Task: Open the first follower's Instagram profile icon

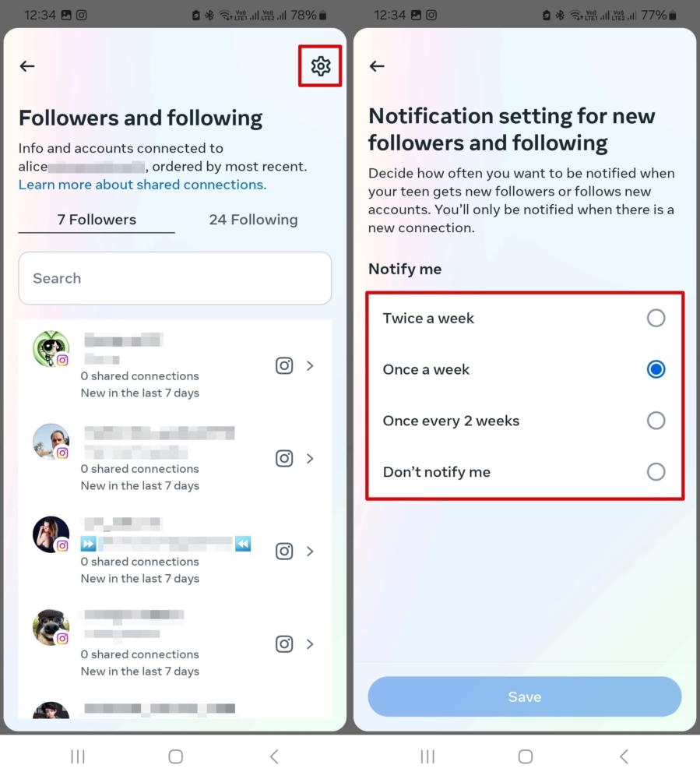Action: point(284,365)
